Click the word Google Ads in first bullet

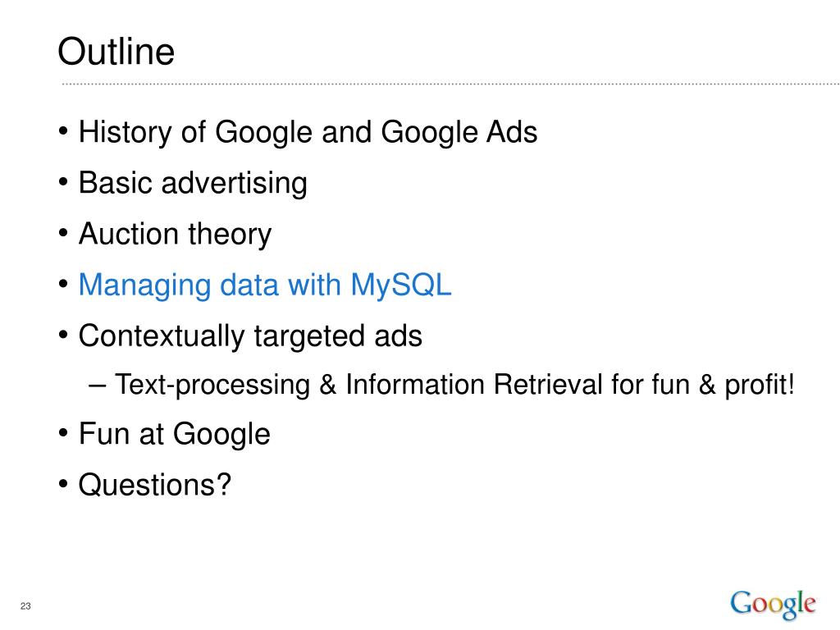[459, 132]
